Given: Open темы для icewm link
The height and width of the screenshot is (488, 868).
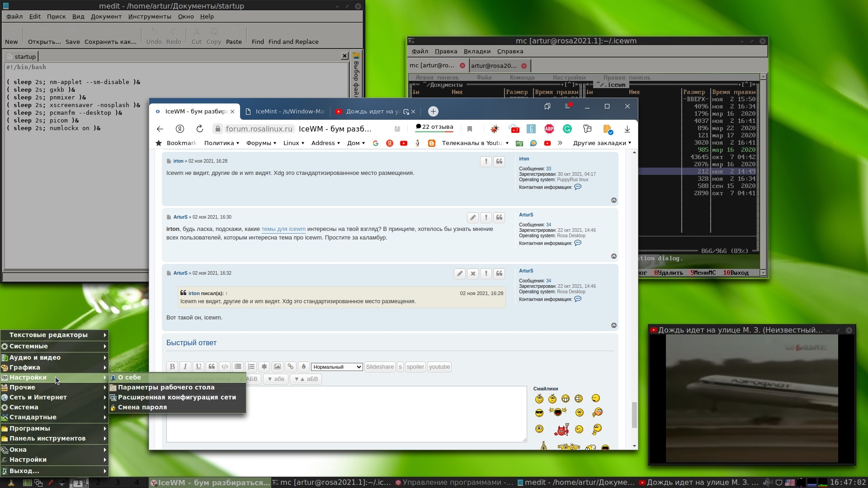Looking at the screenshot, I should 283,229.
